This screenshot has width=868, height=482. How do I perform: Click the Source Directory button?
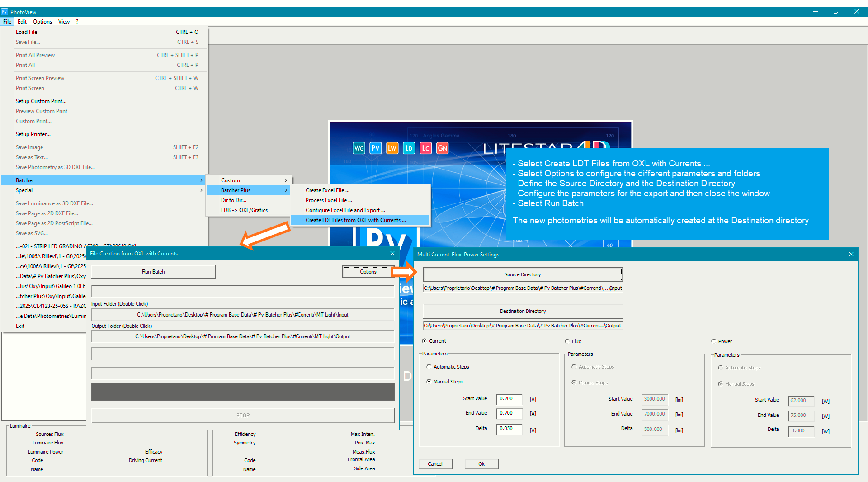click(x=523, y=274)
